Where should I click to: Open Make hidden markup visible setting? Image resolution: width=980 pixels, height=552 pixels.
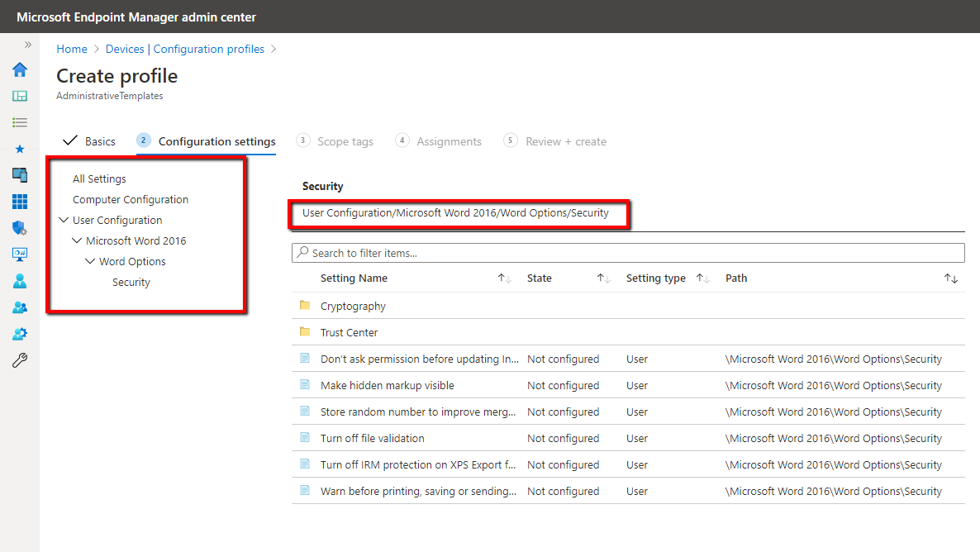(388, 386)
